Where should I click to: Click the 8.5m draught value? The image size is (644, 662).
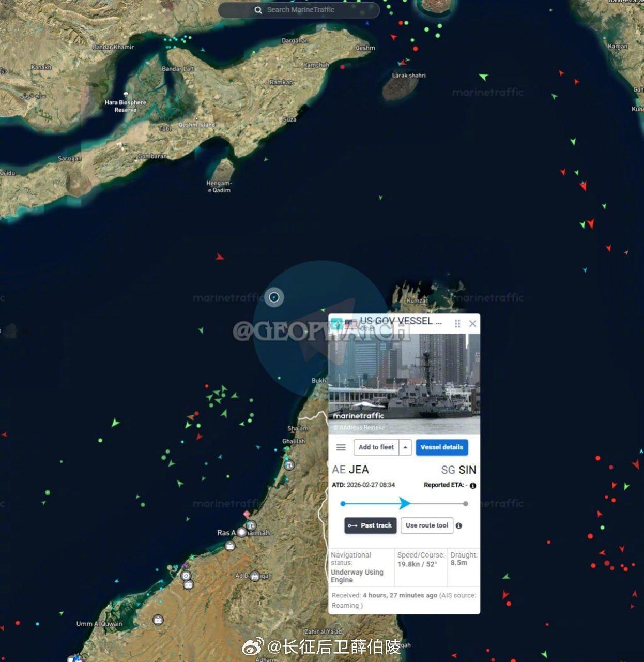point(458,563)
